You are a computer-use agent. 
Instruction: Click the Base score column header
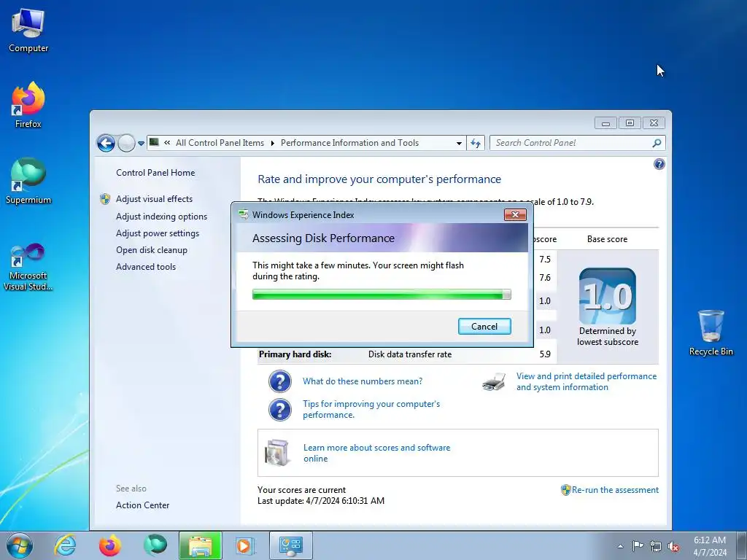coord(608,239)
